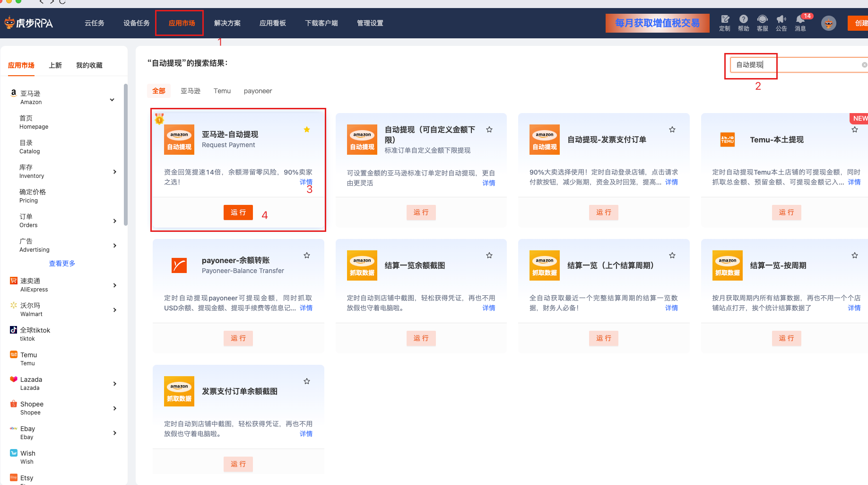Open 管理设置 in the top navigation
The width and height of the screenshot is (868, 485).
[x=370, y=23]
